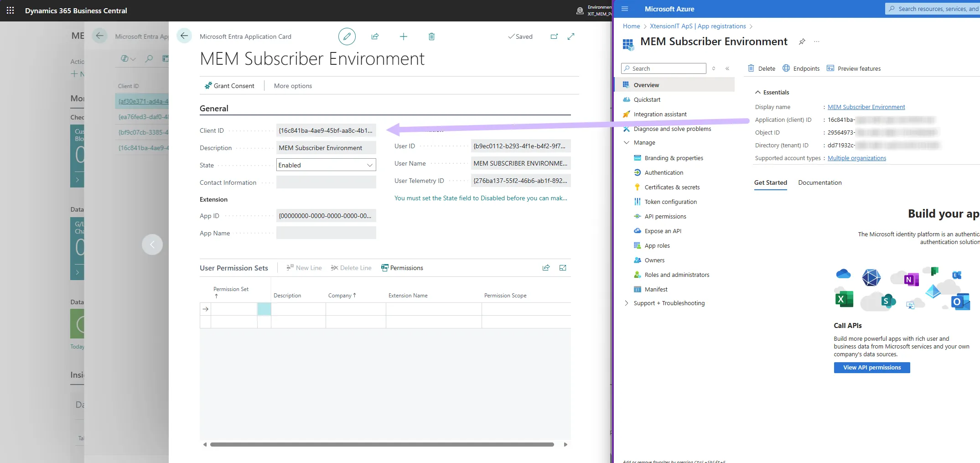This screenshot has width=980, height=463.
Task: Expand card to full screen icon
Action: click(571, 36)
